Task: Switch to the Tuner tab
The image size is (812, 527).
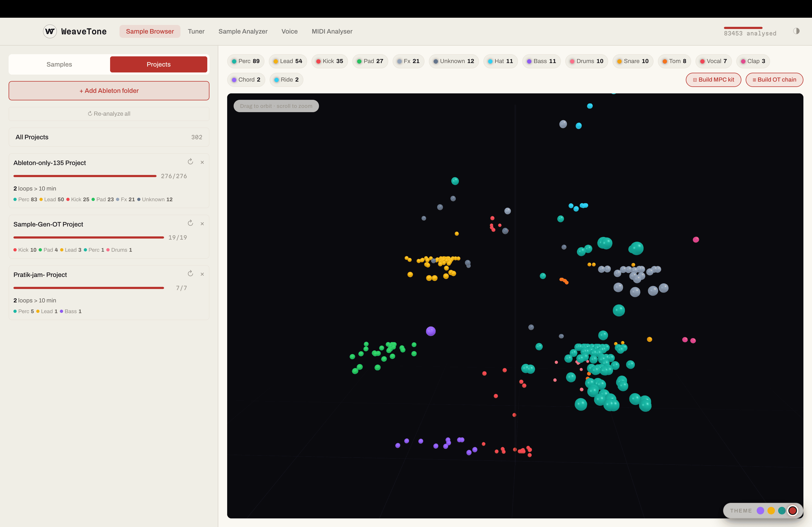Action: click(x=196, y=31)
